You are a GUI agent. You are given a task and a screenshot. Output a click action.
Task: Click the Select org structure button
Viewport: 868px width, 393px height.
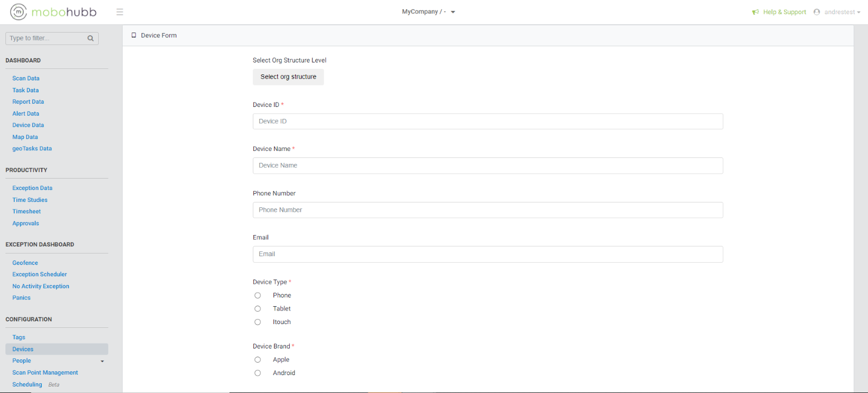pos(288,77)
